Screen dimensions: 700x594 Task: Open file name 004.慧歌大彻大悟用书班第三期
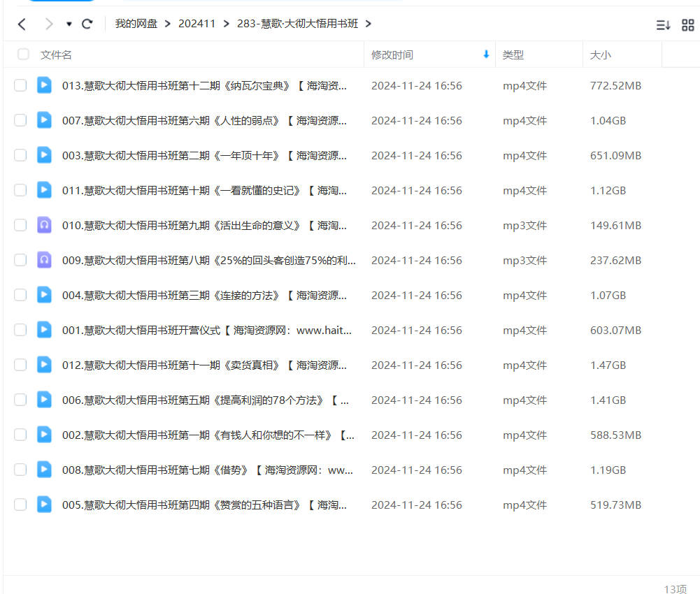pos(204,296)
